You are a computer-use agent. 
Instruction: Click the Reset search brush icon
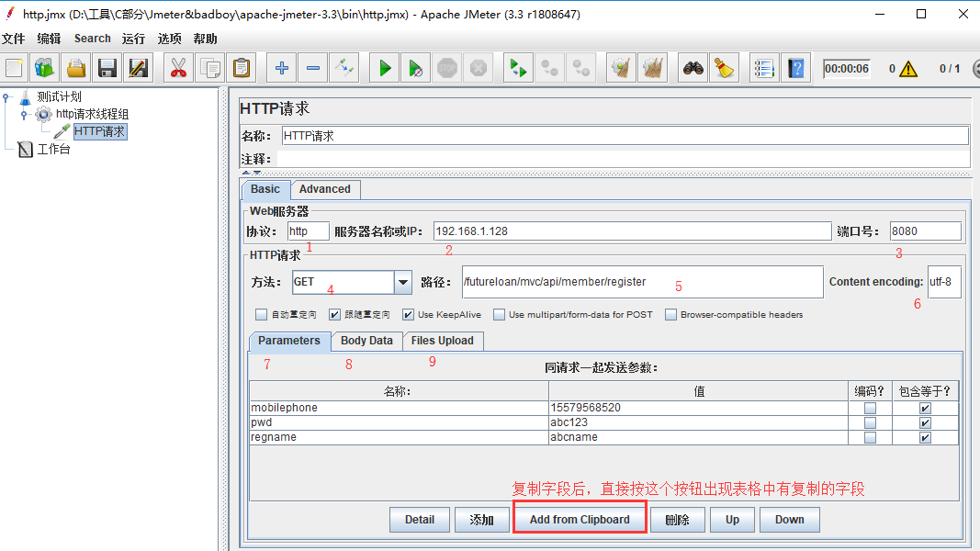(725, 68)
